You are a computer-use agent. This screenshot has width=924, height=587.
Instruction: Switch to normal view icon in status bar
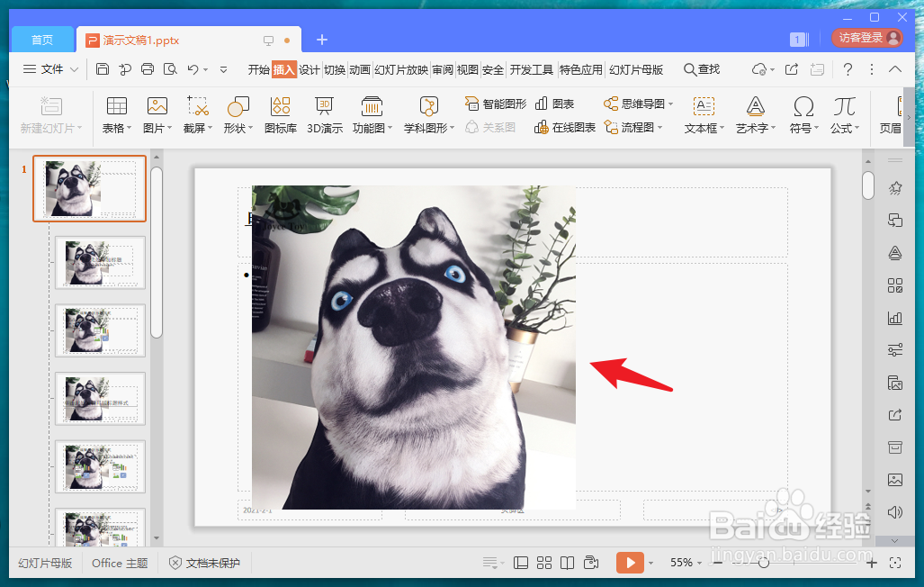pos(520,563)
